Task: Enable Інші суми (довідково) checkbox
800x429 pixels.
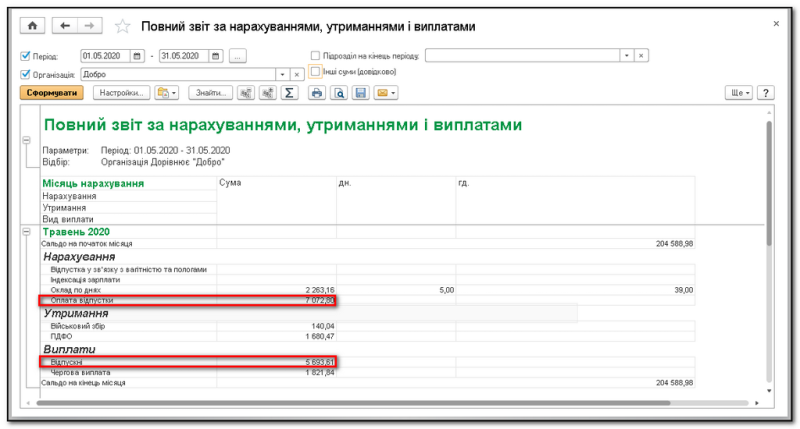Action: pos(315,71)
